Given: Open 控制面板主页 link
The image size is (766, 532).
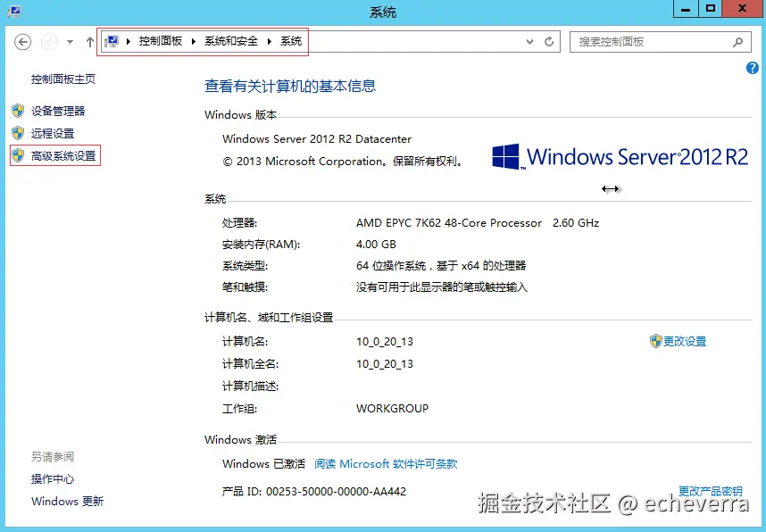Looking at the screenshot, I should [x=63, y=79].
